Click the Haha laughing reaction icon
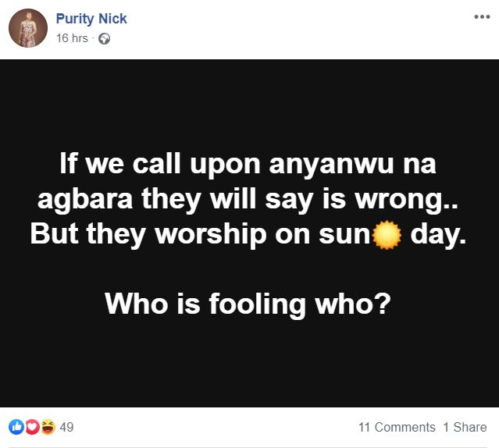This screenshot has height=448, width=499. coord(48,427)
